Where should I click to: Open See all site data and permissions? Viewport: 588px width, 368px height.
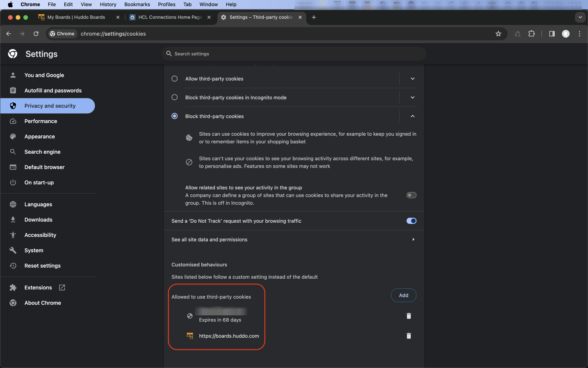click(294, 240)
